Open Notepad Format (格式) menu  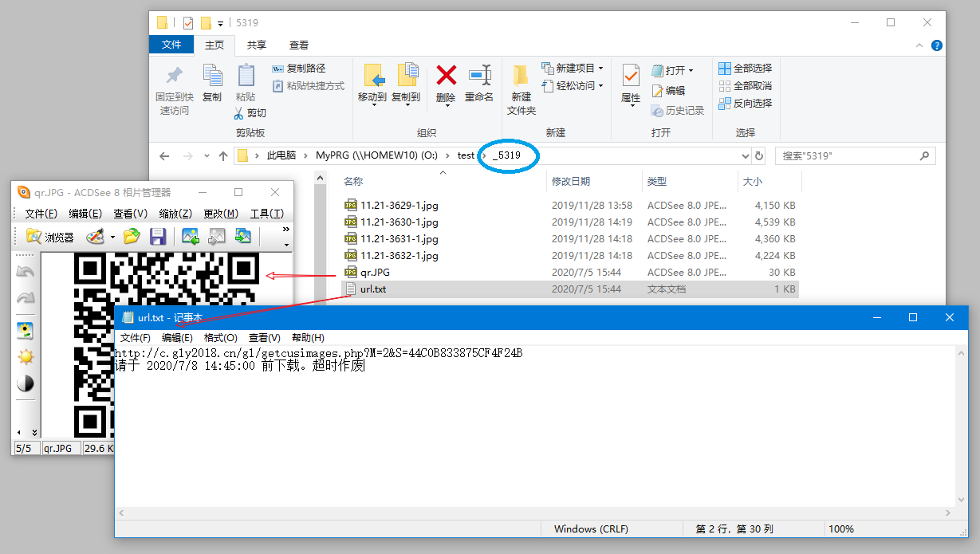click(221, 338)
